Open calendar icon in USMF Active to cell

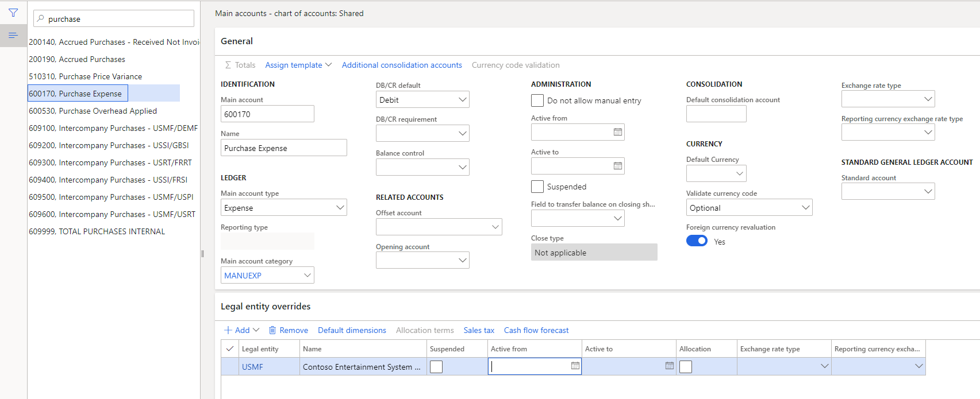[670, 366]
